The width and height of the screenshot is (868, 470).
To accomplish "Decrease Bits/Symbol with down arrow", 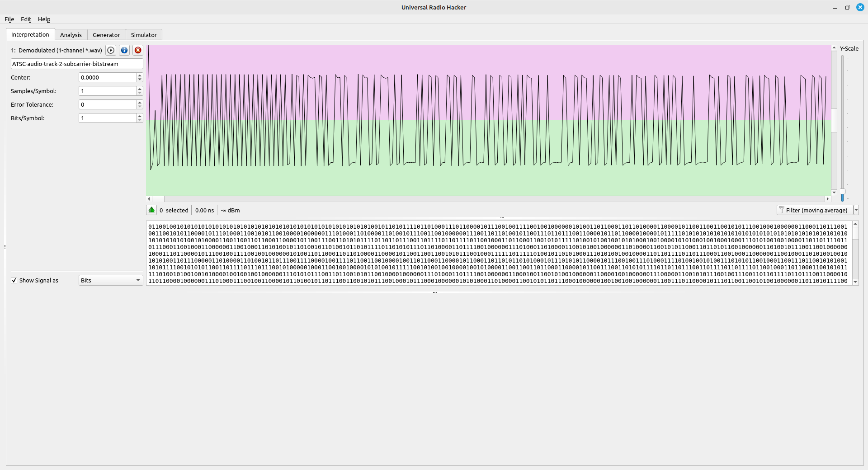I will 140,120.
